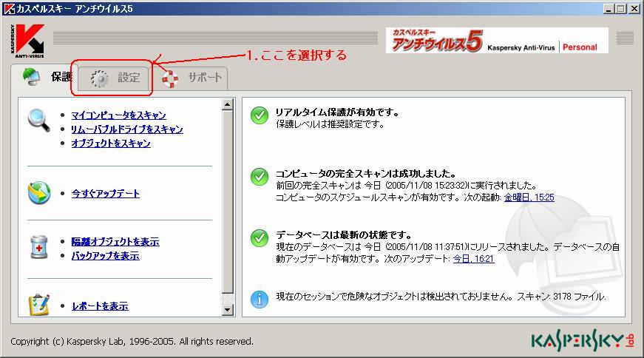This screenshot has width=644, height=358.
Task: Close the Kaspersky window
Action: pyautogui.click(x=634, y=9)
